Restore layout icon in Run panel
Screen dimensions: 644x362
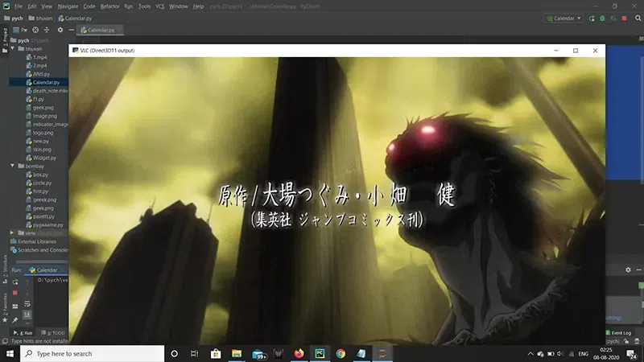[x=15, y=306]
